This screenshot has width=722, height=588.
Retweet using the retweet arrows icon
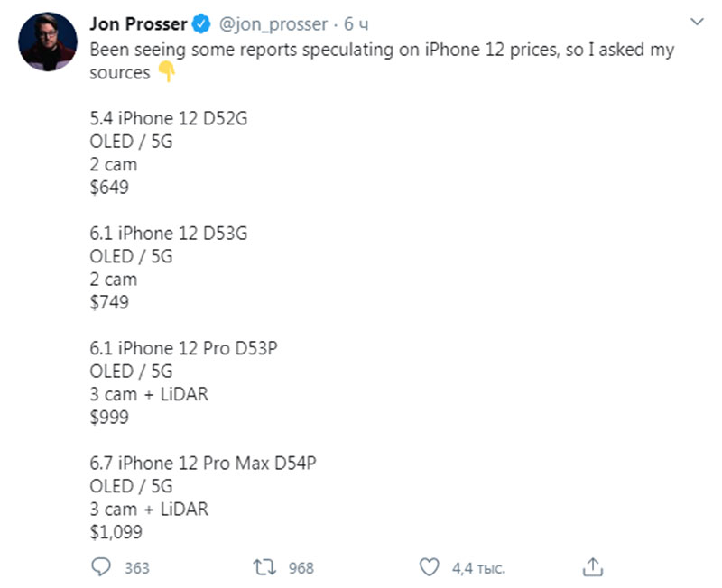[265, 567]
